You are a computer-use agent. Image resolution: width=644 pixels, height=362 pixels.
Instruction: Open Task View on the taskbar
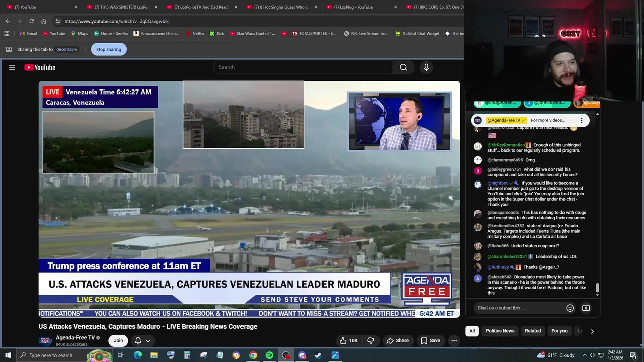[121, 355]
